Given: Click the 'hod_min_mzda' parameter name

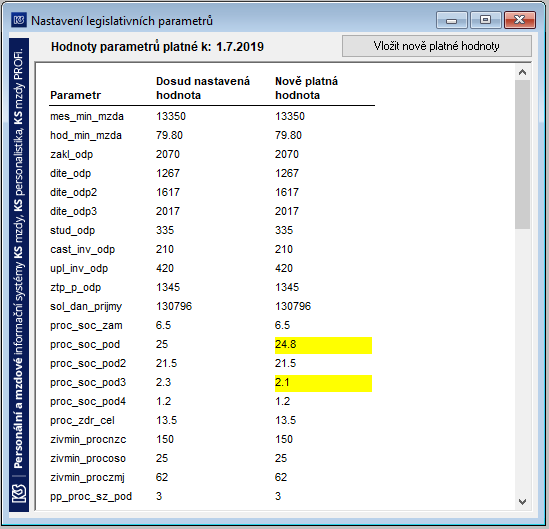Looking at the screenshot, I should coord(86,135).
